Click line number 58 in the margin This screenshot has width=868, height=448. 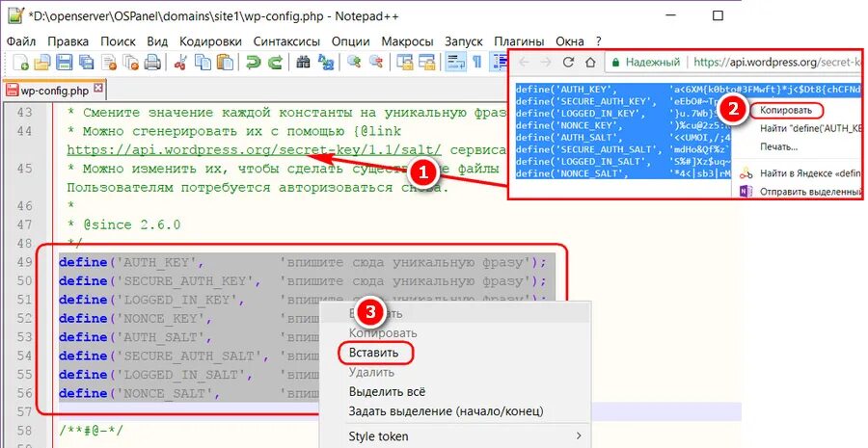pyautogui.click(x=25, y=431)
